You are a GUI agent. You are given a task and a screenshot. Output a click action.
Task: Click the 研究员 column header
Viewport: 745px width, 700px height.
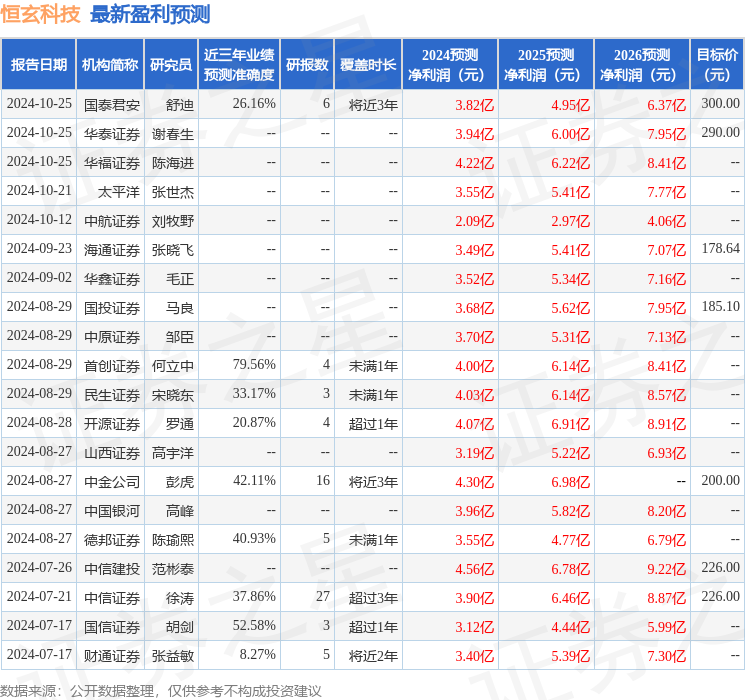pos(171,65)
